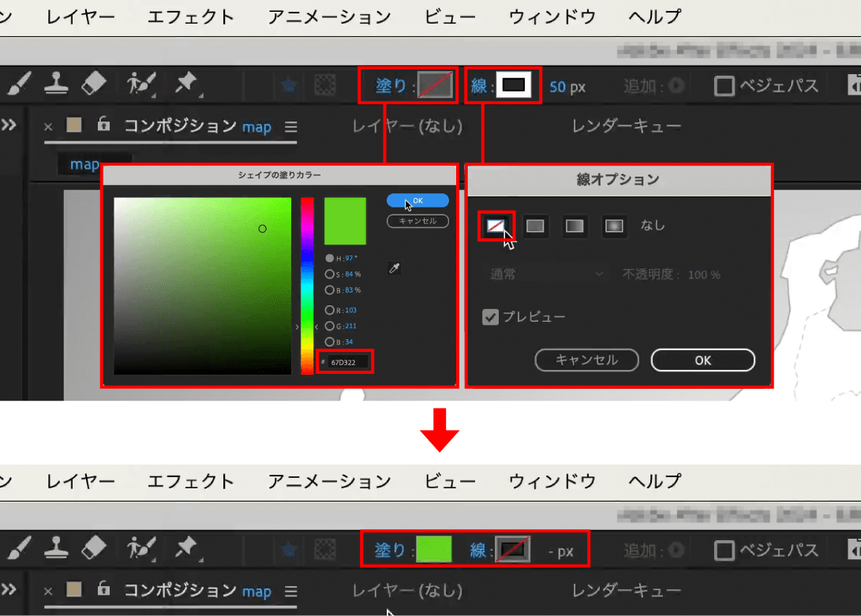Click the green preview swatch in color dialog
The image size is (861, 616).
coord(345,221)
